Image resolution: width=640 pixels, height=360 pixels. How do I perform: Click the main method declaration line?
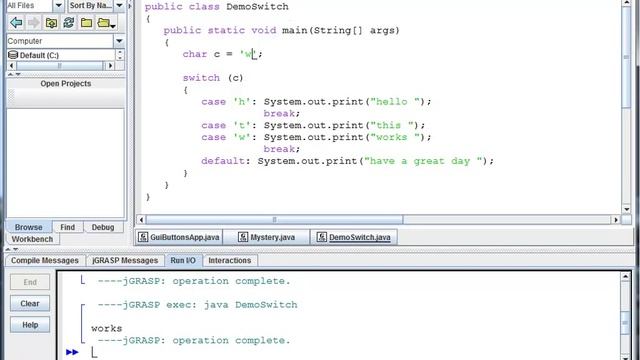pyautogui.click(x=282, y=30)
